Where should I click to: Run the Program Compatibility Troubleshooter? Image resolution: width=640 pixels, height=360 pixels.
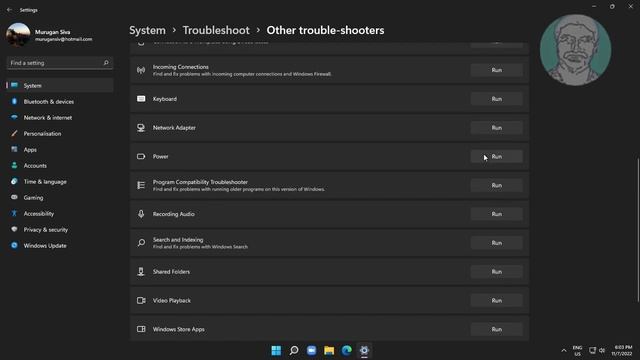496,185
